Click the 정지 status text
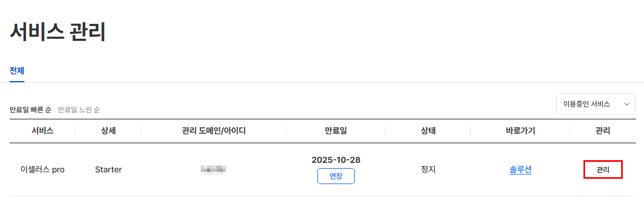 coord(428,170)
